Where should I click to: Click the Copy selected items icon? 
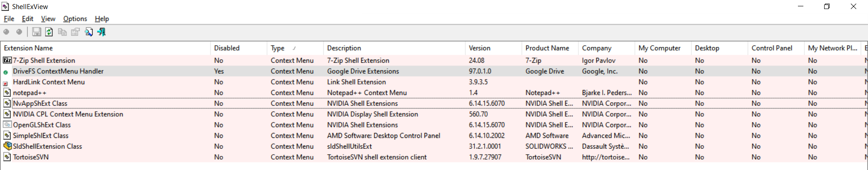(x=62, y=32)
